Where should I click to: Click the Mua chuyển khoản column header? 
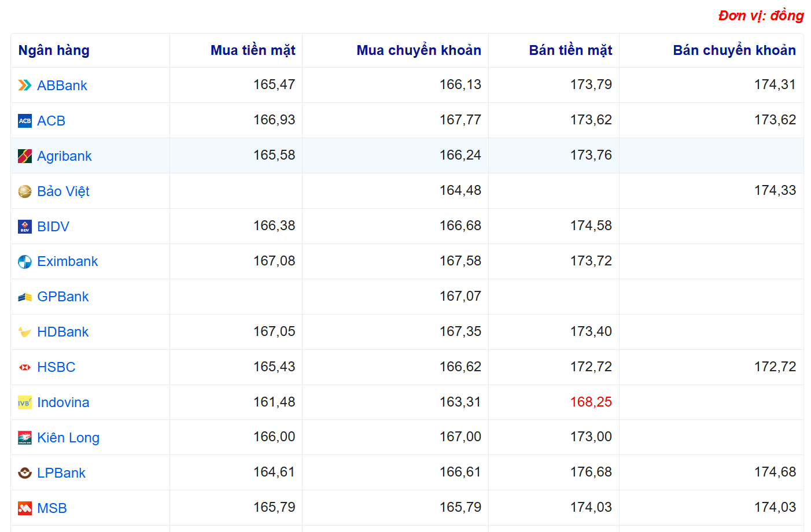pos(418,50)
